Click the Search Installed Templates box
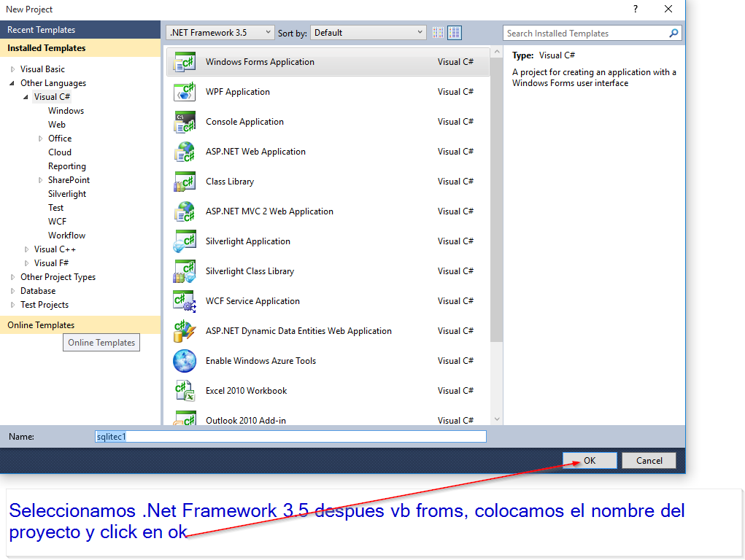745x560 pixels. point(586,34)
